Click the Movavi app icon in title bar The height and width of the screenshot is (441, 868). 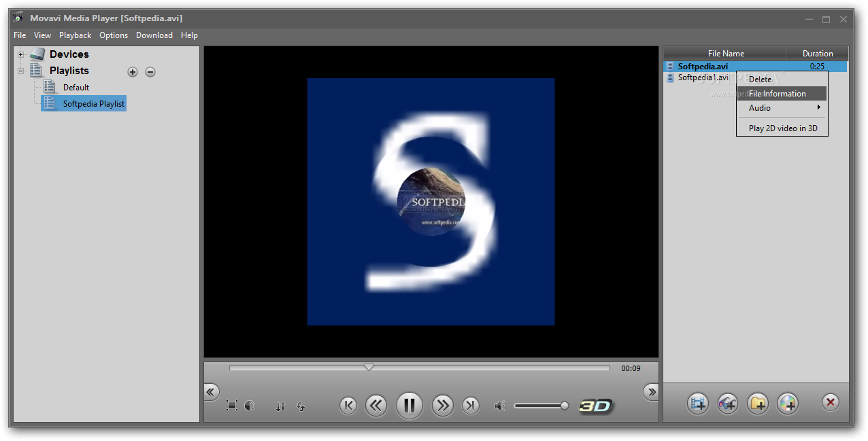click(x=18, y=18)
